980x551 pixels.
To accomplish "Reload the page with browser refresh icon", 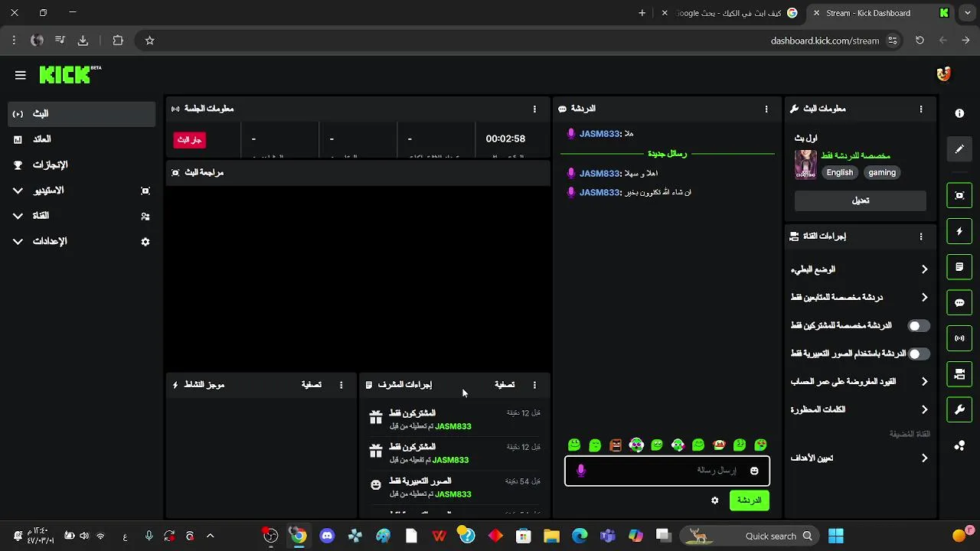I will tap(920, 41).
